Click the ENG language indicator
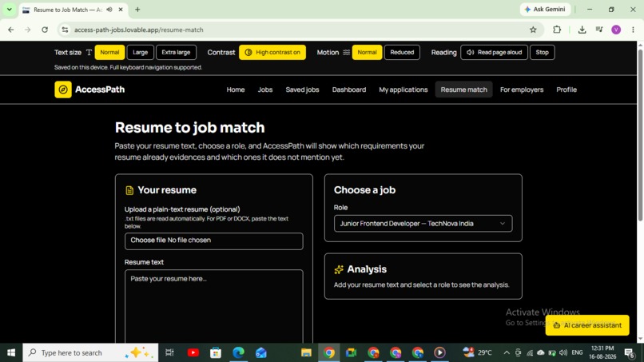 [x=577, y=352]
